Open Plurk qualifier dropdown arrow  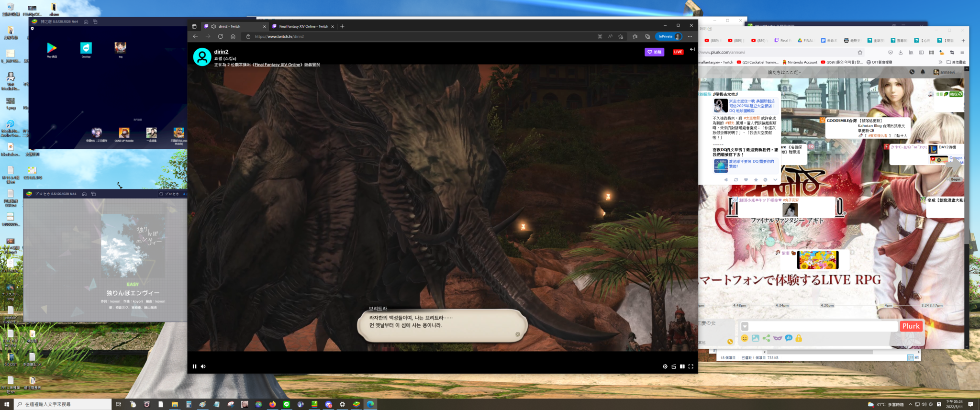(x=745, y=326)
